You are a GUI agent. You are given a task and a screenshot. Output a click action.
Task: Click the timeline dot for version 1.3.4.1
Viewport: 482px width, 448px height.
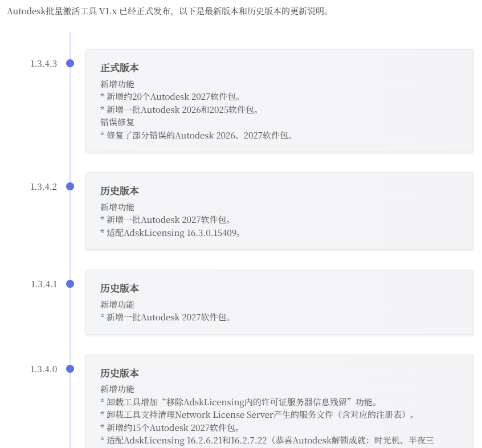[70, 284]
